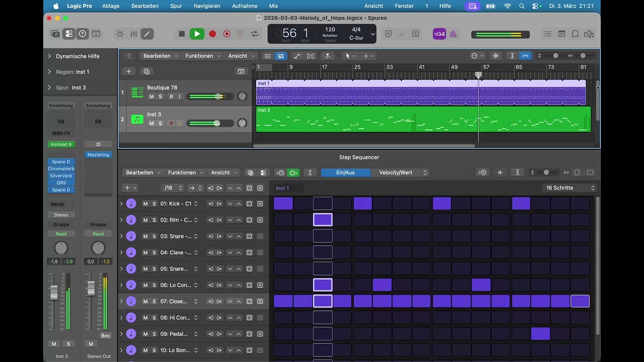Open the Ablage menu
This screenshot has height=362, width=644.
click(111, 6)
